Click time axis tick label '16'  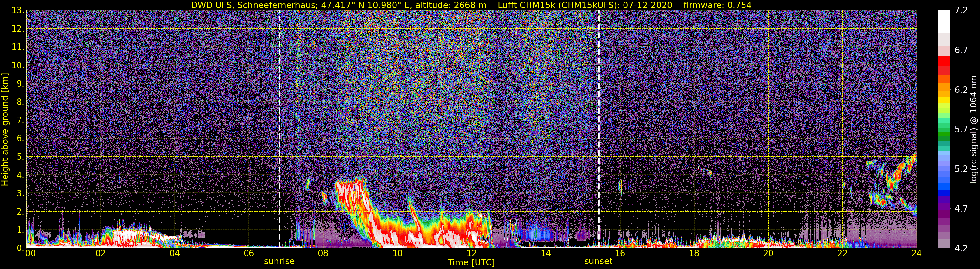(620, 253)
